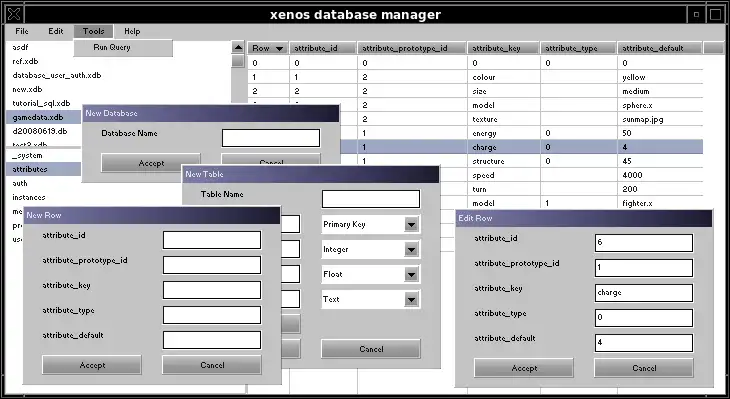Click Cancel in New Row dialog

tap(212, 365)
